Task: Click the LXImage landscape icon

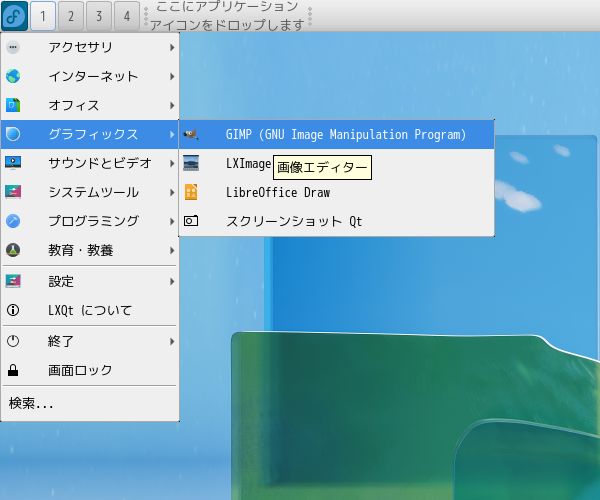Action: [191, 163]
